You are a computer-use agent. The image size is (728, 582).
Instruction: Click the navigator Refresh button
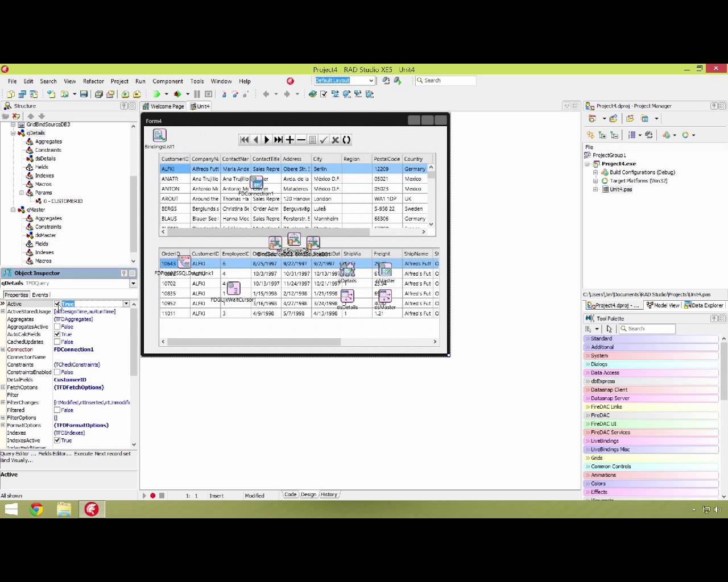(x=346, y=140)
